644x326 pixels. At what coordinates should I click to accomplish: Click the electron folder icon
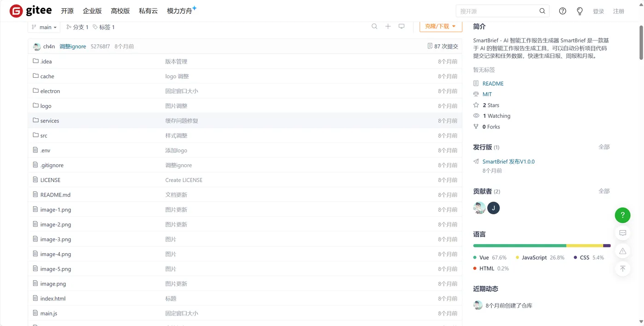(36, 91)
